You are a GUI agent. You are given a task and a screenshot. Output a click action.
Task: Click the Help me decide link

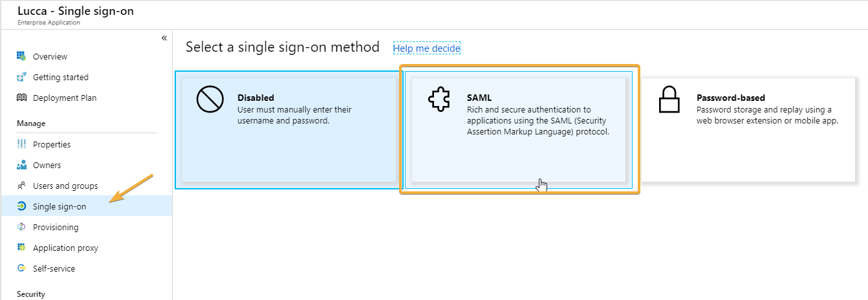[x=427, y=48]
